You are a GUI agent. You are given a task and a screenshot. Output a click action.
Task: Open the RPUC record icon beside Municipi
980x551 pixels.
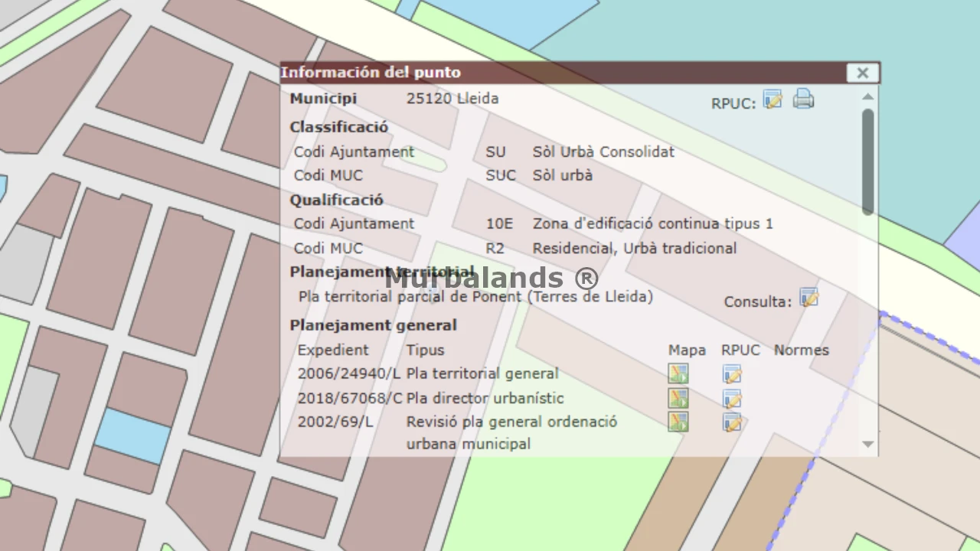pos(773,99)
